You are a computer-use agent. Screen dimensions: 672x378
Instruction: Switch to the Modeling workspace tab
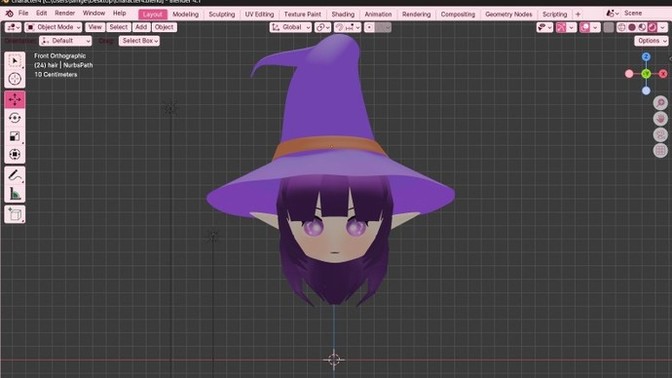[185, 14]
